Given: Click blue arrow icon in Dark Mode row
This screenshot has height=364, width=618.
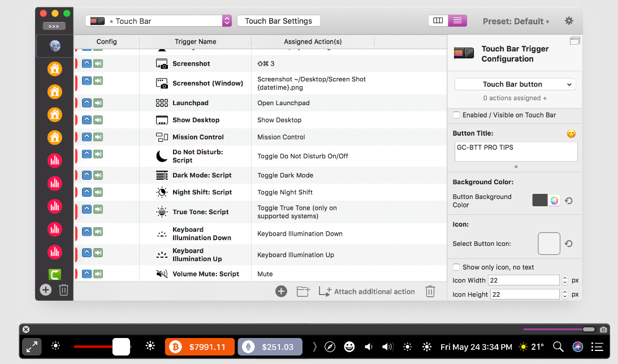Looking at the screenshot, I should click(x=87, y=175).
